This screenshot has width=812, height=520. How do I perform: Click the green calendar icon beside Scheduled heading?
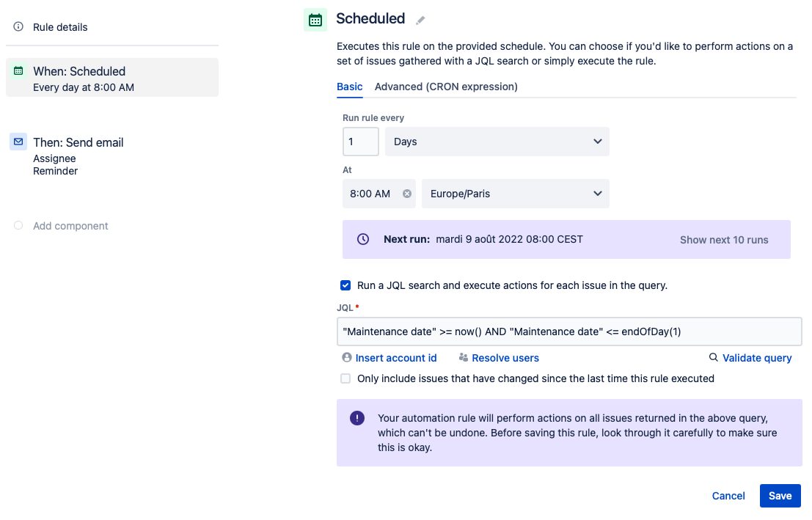point(315,20)
